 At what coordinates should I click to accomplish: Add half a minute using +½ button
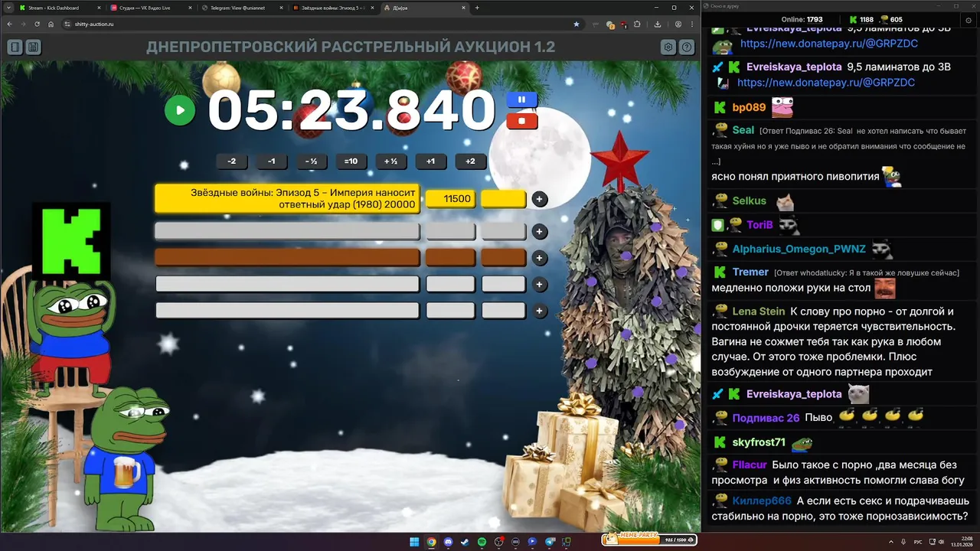click(x=390, y=161)
